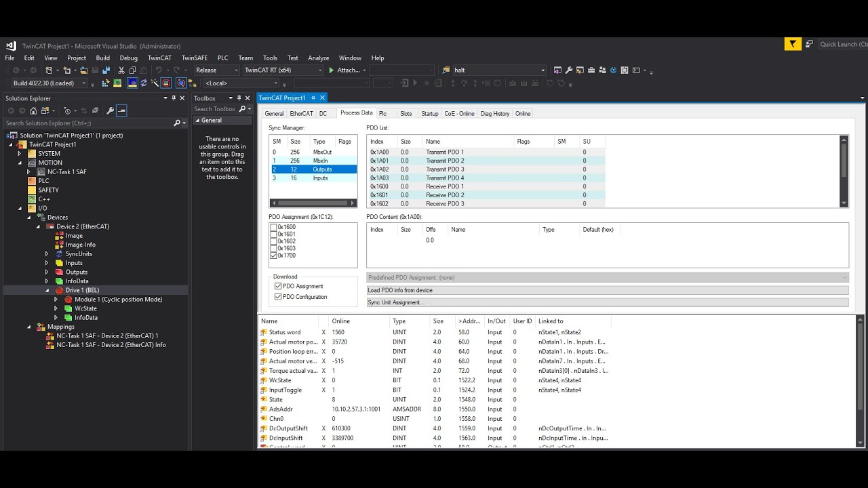Pin the Solution Explorer panel with pushpin

pyautogui.click(x=174, y=98)
